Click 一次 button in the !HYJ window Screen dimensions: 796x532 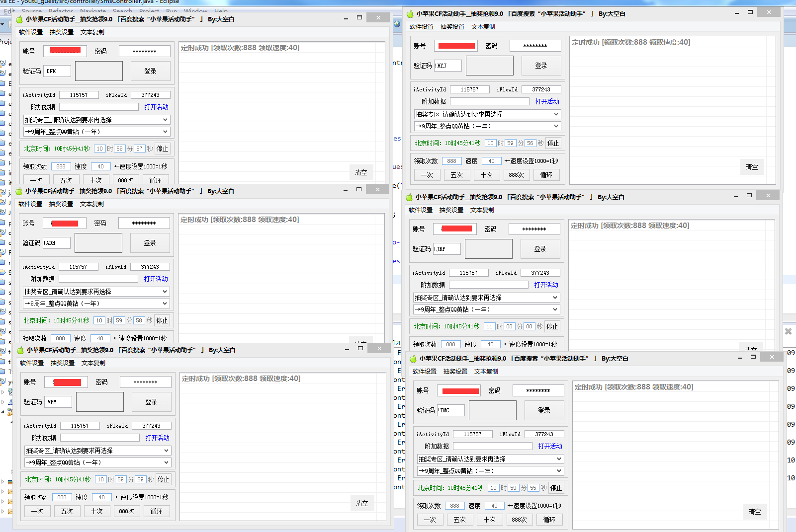pos(427,175)
